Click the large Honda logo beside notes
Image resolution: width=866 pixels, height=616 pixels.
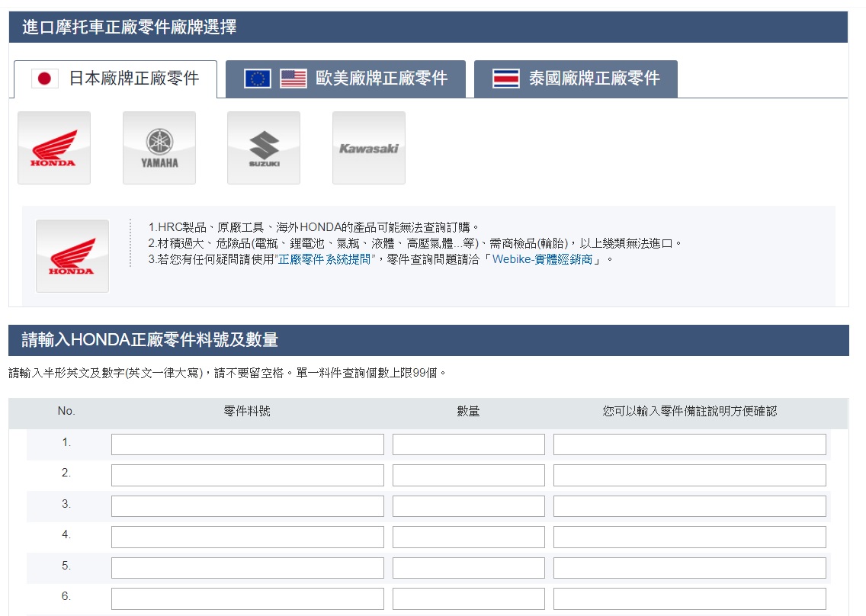point(72,256)
